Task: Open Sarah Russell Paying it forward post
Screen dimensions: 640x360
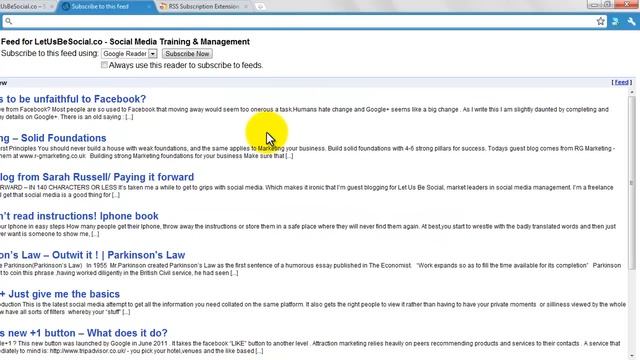Action: pyautogui.click(x=97, y=177)
